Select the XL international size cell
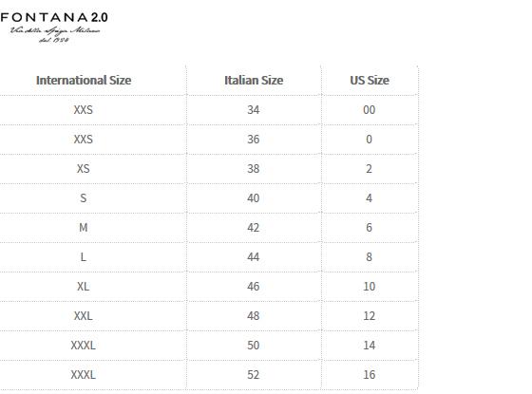Image resolution: width=532 pixels, height=394 pixels. pyautogui.click(x=84, y=287)
